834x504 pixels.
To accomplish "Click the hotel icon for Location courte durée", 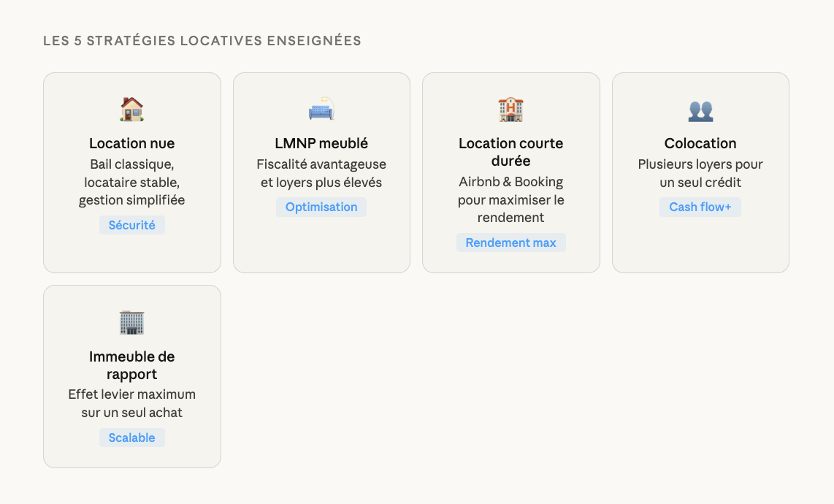I will 511,110.
